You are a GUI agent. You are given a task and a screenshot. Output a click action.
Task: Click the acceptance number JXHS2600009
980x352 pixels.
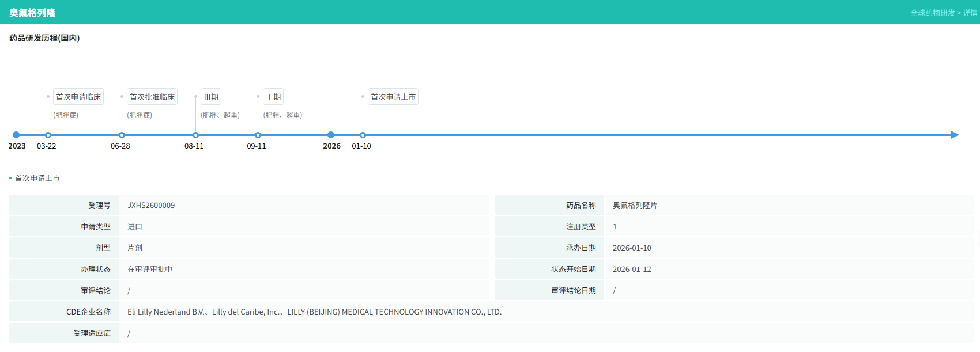151,205
